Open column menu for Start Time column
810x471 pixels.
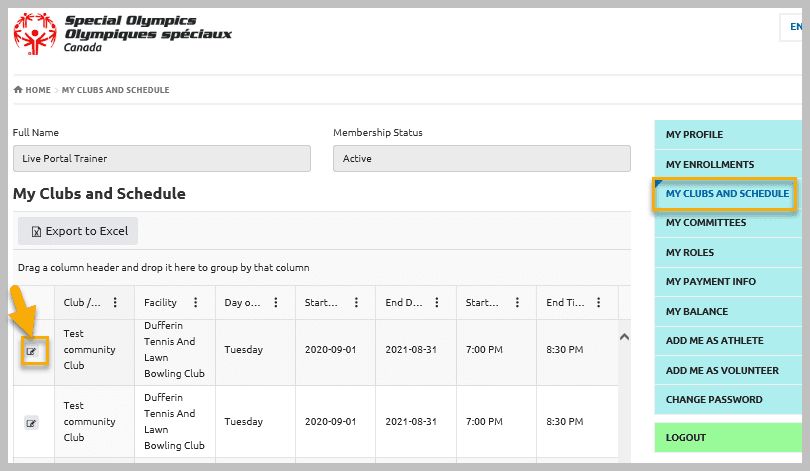pyautogui.click(x=518, y=303)
